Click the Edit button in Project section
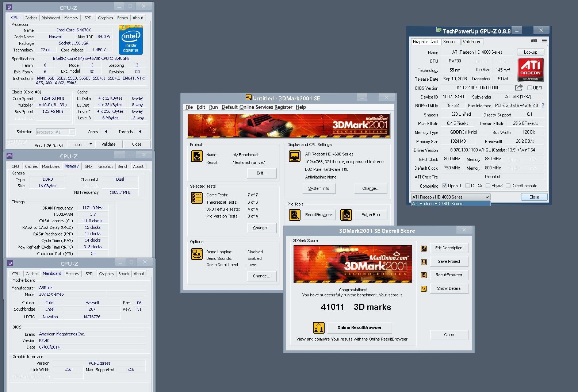The height and width of the screenshot is (392, 578). 261,173
